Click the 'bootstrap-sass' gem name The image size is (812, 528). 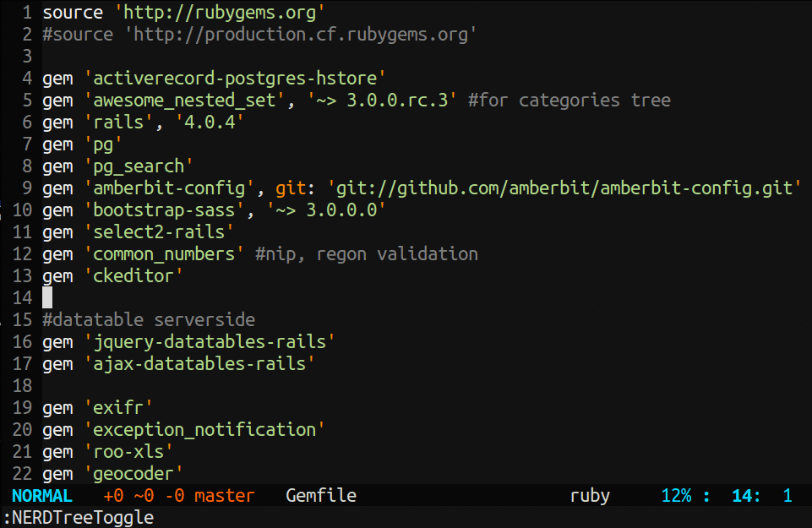(164, 210)
